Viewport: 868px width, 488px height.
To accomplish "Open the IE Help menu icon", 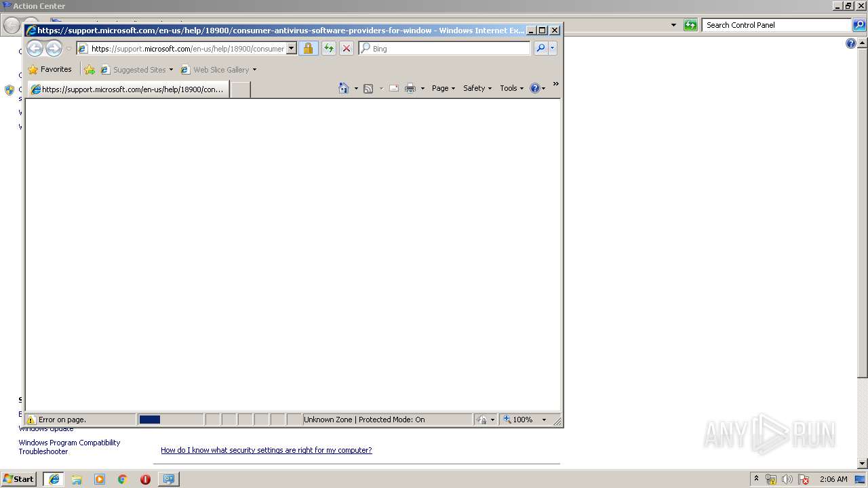I will click(x=537, y=88).
